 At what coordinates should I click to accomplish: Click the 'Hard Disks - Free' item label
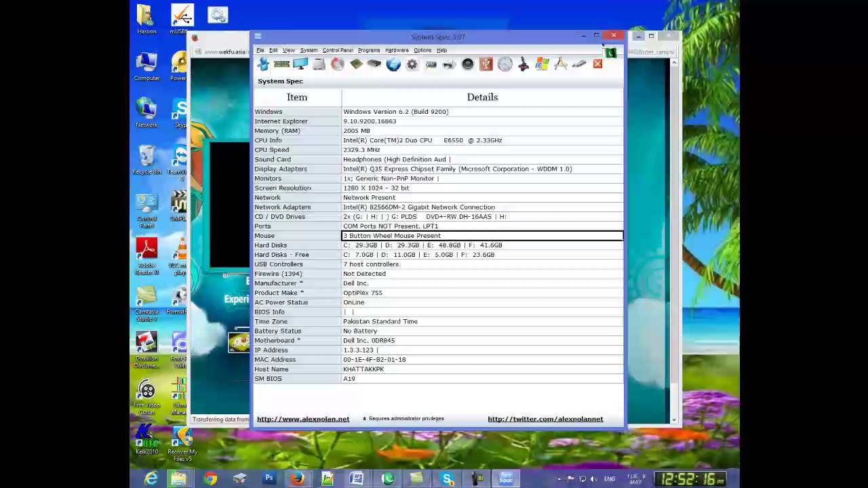pos(281,255)
